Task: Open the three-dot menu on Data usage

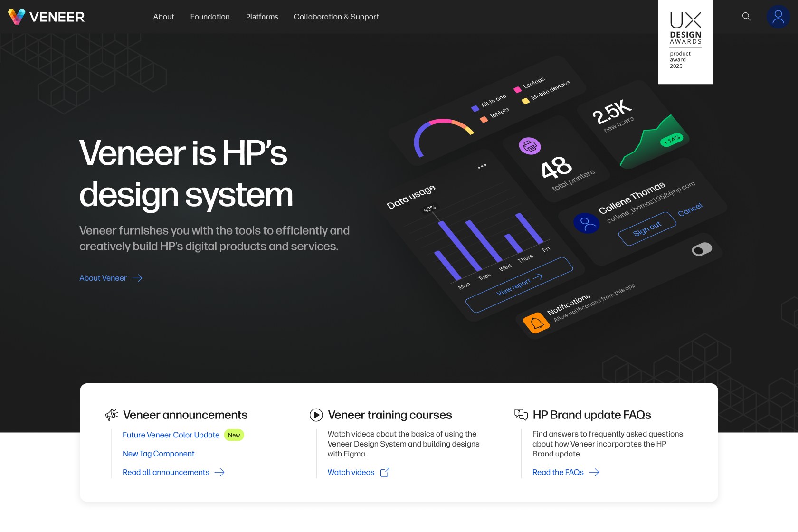Action: [x=482, y=166]
